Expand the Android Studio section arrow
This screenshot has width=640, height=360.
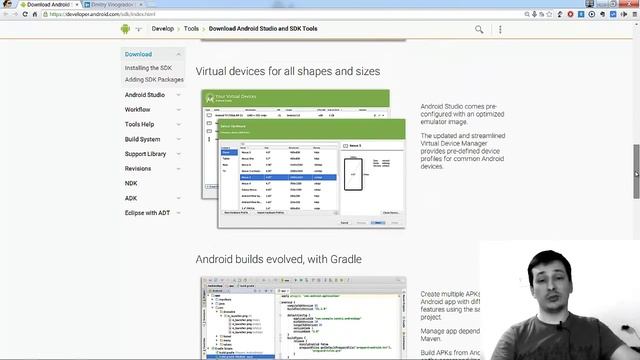point(178,95)
